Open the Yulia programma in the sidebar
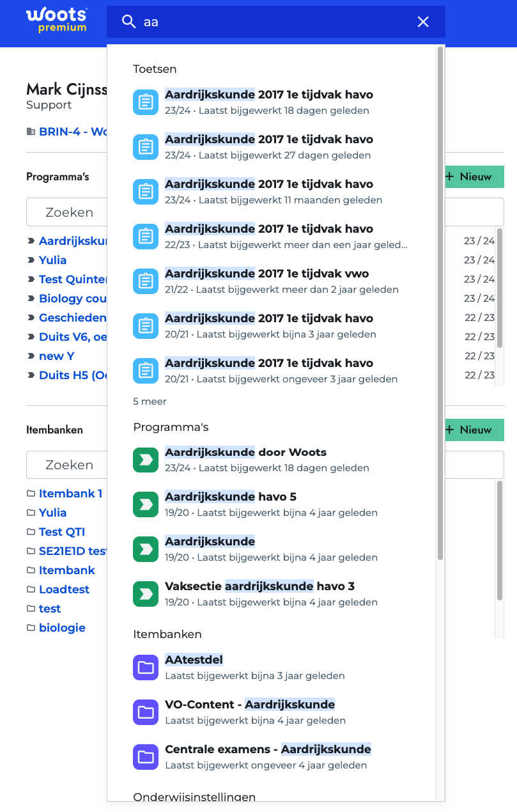This screenshot has height=812, width=517. [52, 260]
